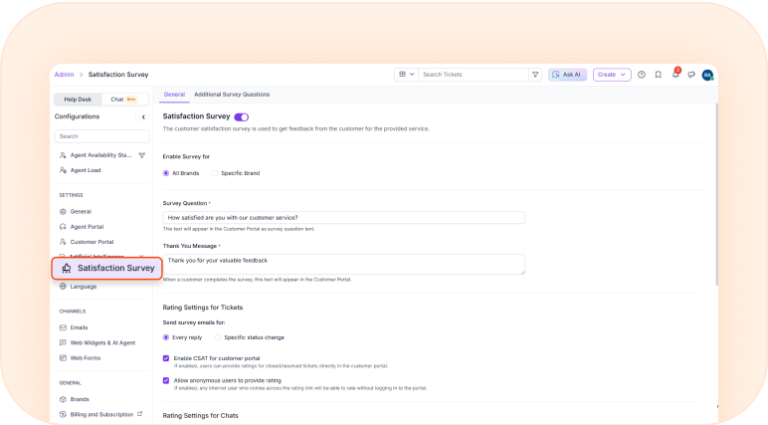Click the Billing and Subscription dollar icon
The width and height of the screenshot is (768, 425).
pos(63,414)
